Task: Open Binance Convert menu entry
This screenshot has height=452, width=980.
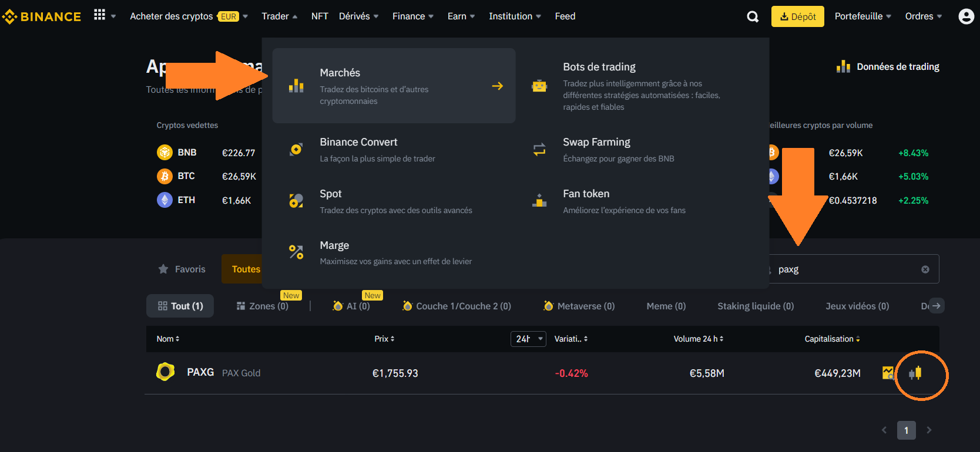Action: pos(394,149)
